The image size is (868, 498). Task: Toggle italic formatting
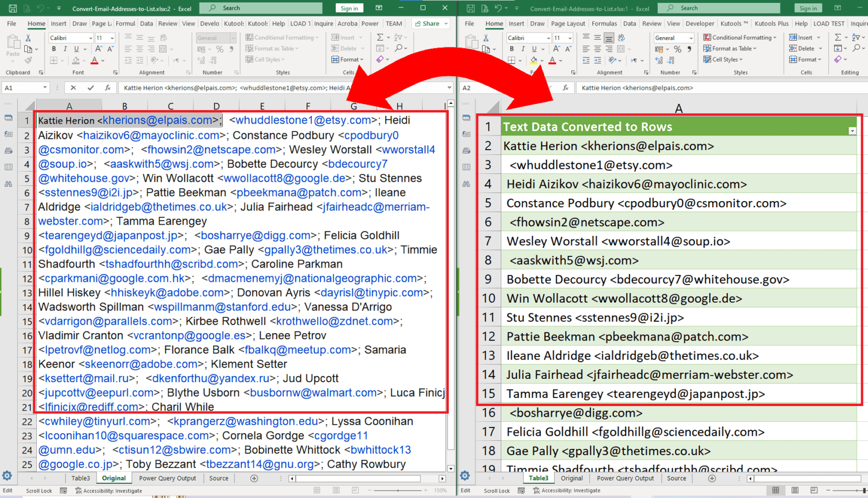click(x=66, y=49)
